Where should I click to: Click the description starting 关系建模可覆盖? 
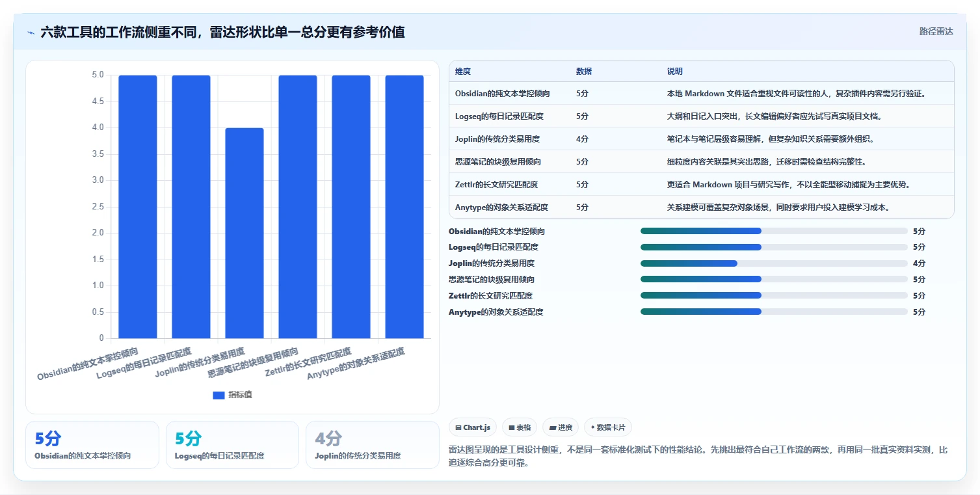pos(778,207)
